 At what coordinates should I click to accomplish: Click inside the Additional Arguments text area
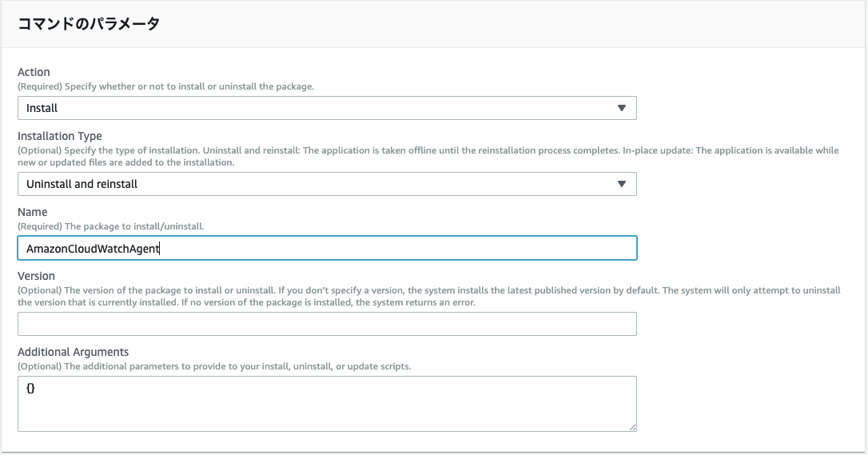point(327,404)
